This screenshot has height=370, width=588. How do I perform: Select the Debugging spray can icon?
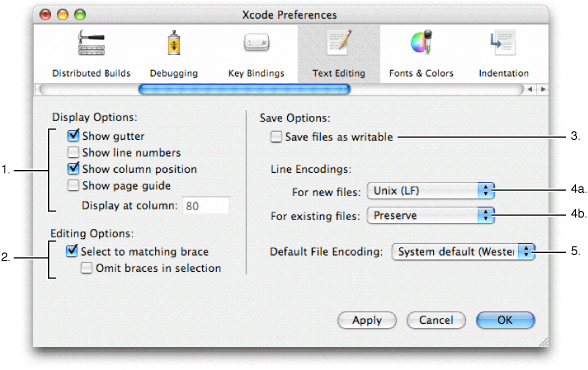click(174, 43)
